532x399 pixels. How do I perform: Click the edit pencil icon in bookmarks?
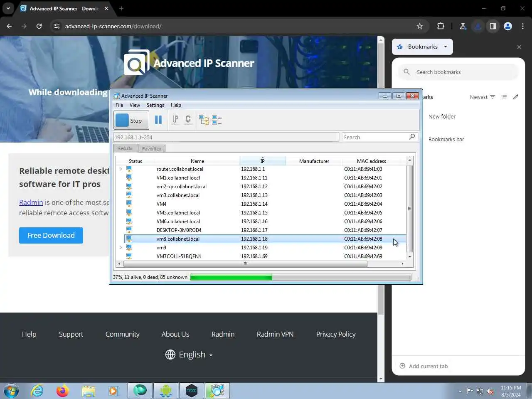click(x=516, y=97)
